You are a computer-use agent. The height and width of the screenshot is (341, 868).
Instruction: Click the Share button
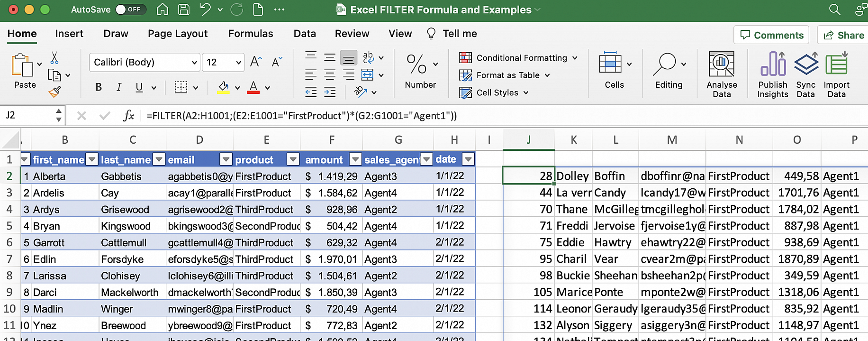[844, 35]
